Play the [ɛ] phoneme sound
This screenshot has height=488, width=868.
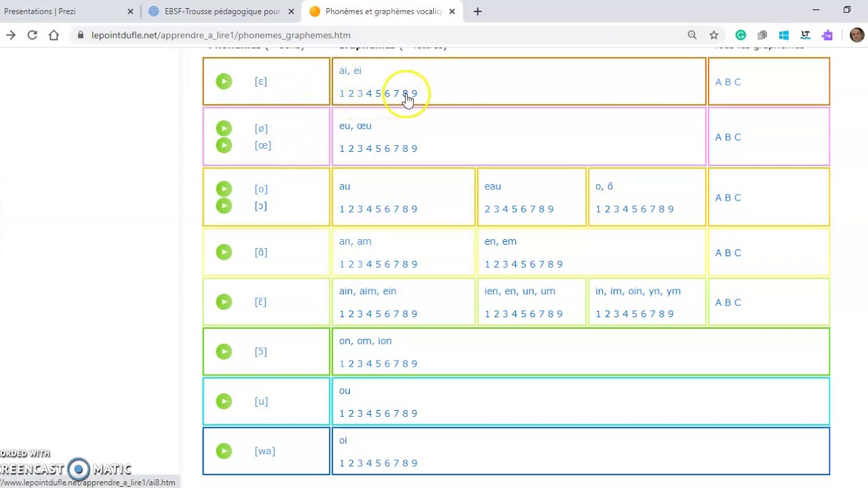point(224,81)
